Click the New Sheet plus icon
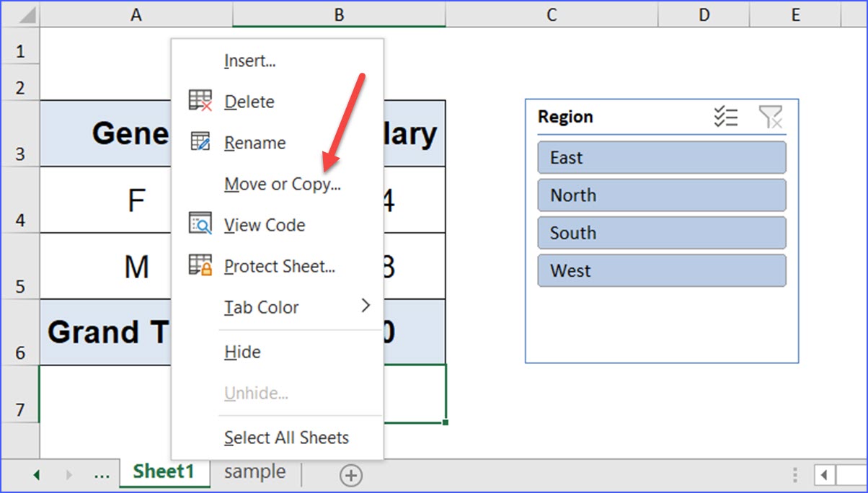The width and height of the screenshot is (868, 493). [350, 475]
